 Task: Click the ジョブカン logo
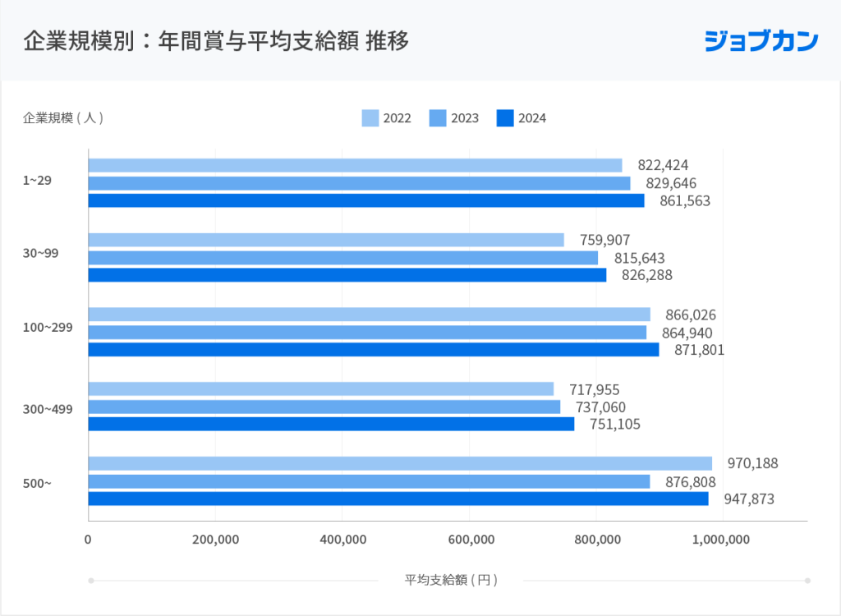(x=761, y=41)
